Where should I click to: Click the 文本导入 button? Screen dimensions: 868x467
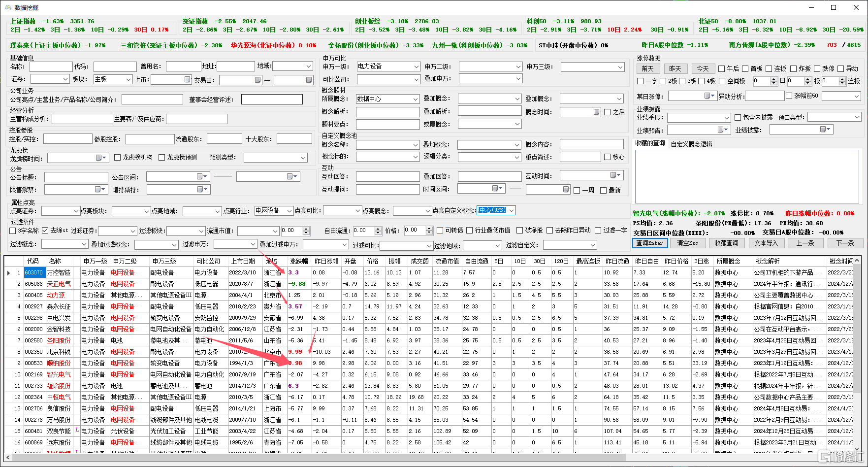click(766, 243)
